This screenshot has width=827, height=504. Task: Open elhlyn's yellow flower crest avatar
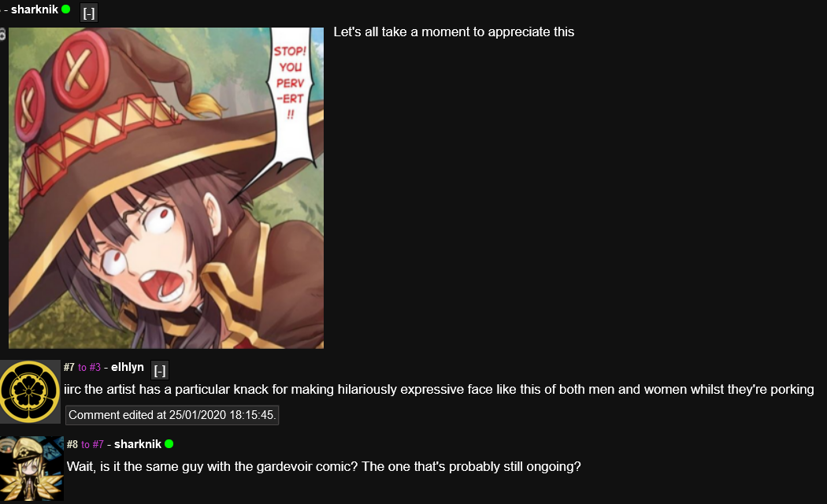tap(30, 391)
